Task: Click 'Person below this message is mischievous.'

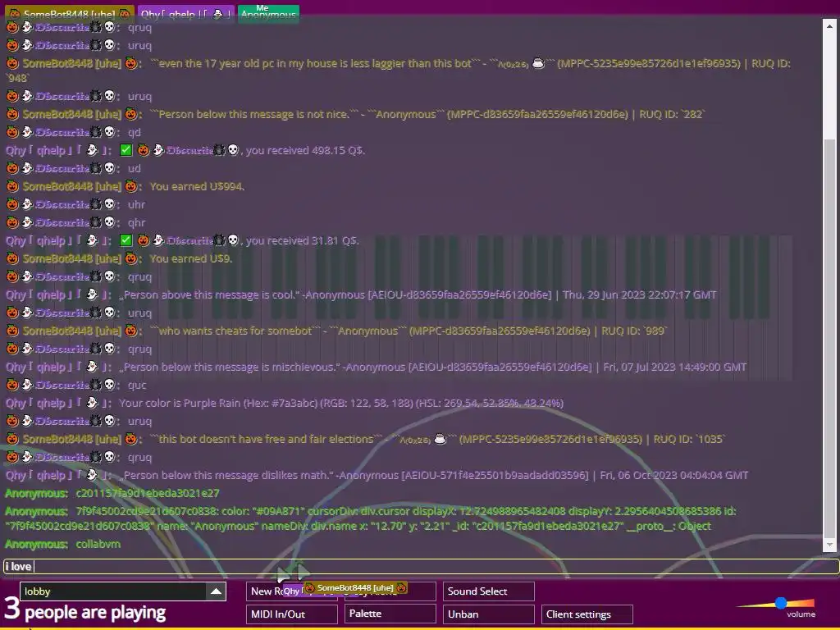Action: coord(230,367)
